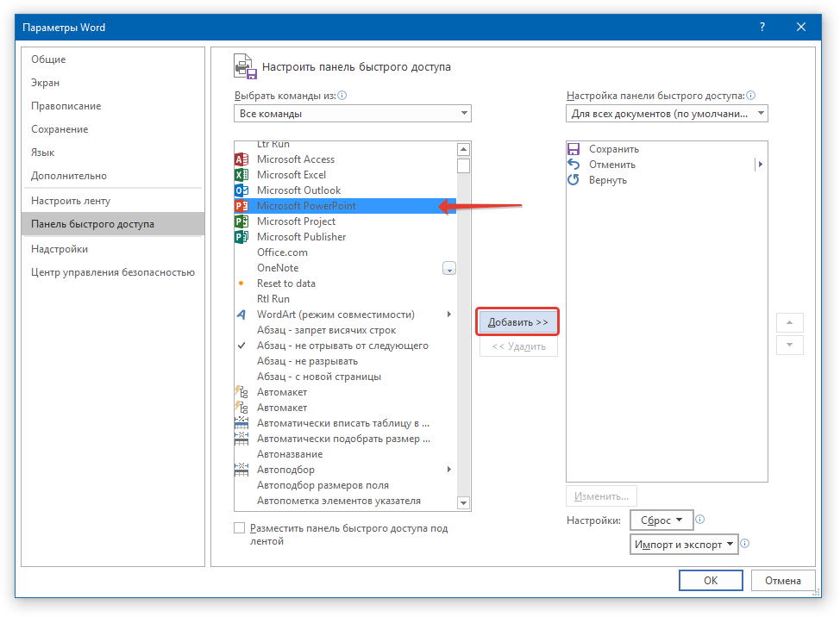840x617 pixels.
Task: Click the Microsoft Access icon in the list
Action: (x=241, y=159)
